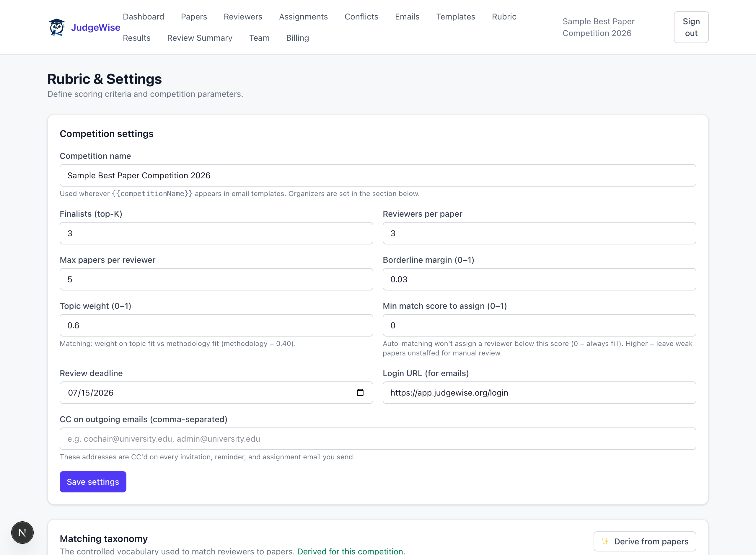756x555 pixels.
Task: Go to the Emails section
Action: [x=407, y=17]
